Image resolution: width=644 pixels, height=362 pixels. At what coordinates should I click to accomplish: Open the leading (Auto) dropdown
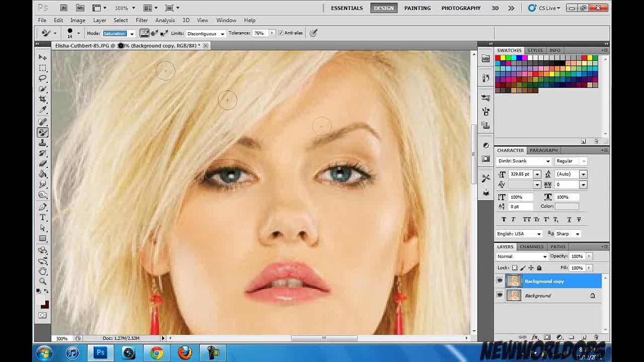tap(583, 174)
